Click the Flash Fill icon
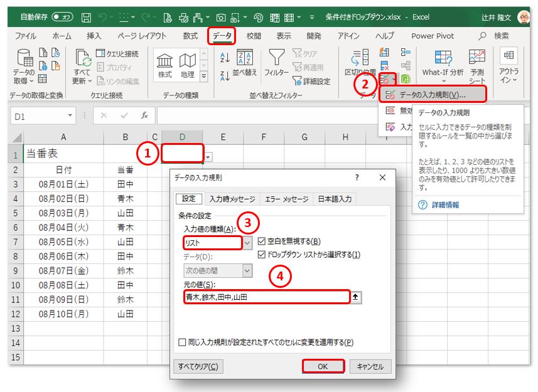The width and height of the screenshot is (538, 392). [384, 53]
